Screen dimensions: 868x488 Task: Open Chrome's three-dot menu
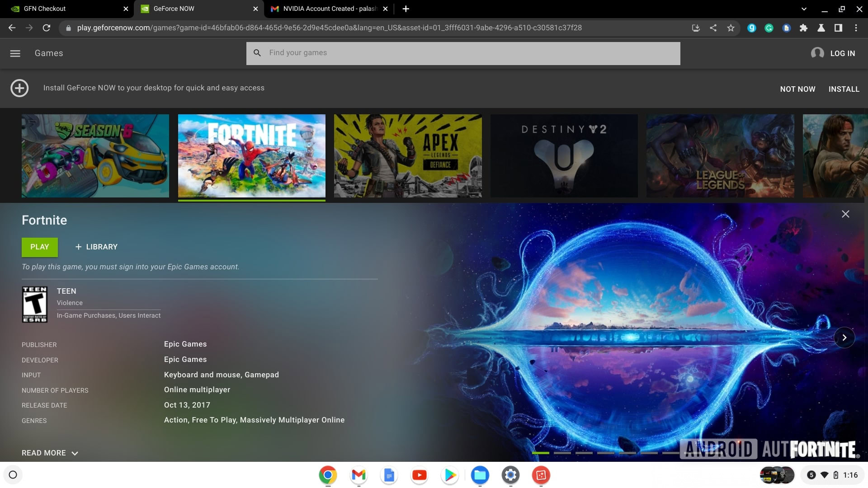(856, 28)
